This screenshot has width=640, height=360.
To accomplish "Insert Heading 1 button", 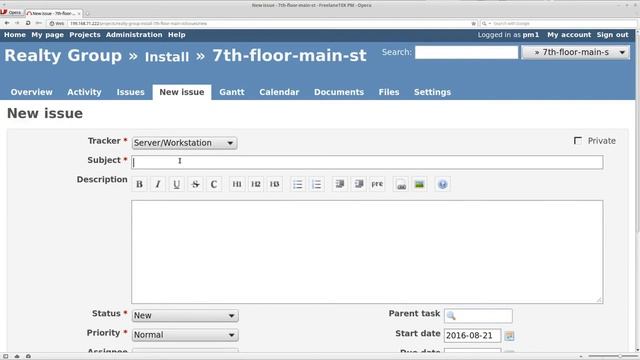I will tap(237, 184).
